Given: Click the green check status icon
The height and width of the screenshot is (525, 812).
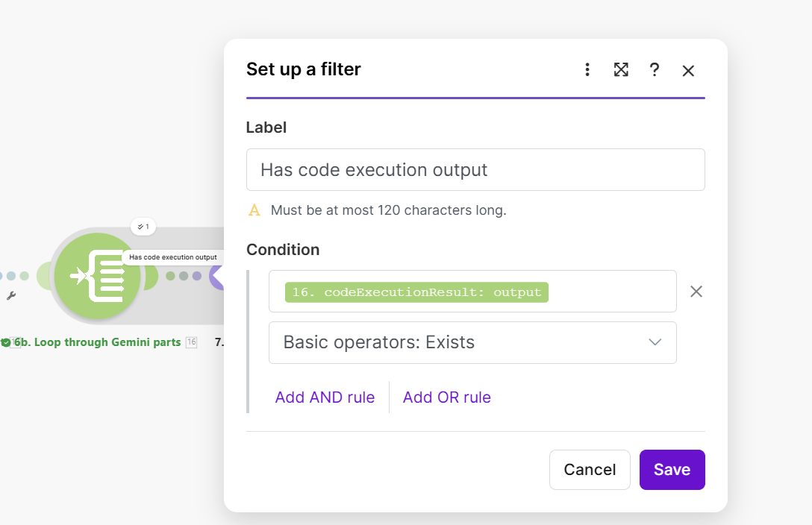Looking at the screenshot, I should (x=6, y=342).
